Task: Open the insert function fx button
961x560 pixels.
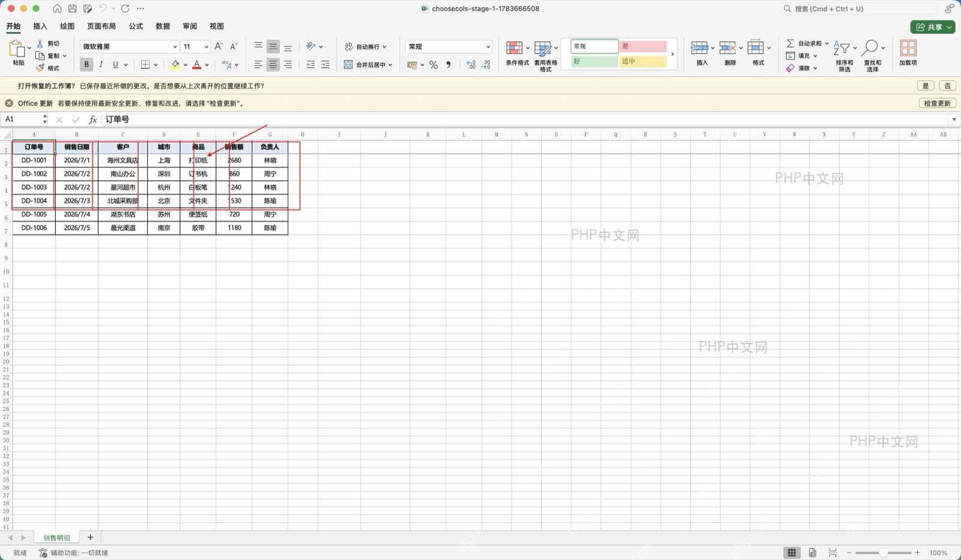Action: [x=92, y=119]
